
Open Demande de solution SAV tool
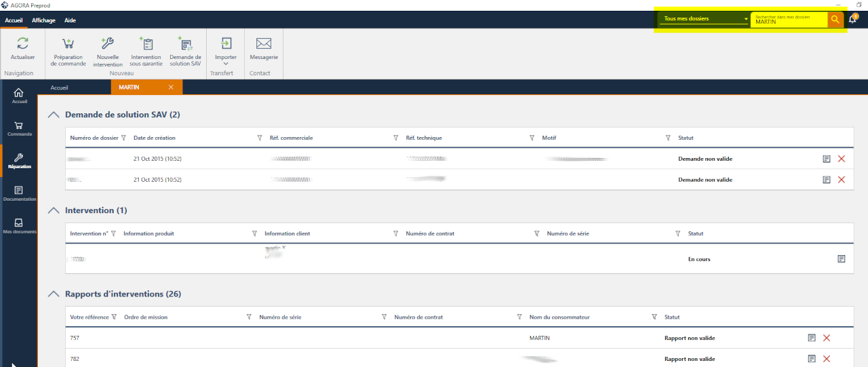tap(185, 45)
